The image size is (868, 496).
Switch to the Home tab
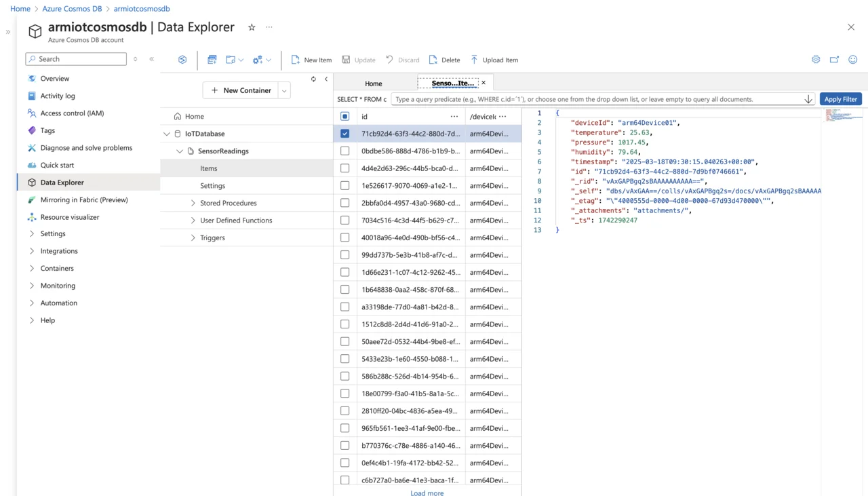(373, 83)
